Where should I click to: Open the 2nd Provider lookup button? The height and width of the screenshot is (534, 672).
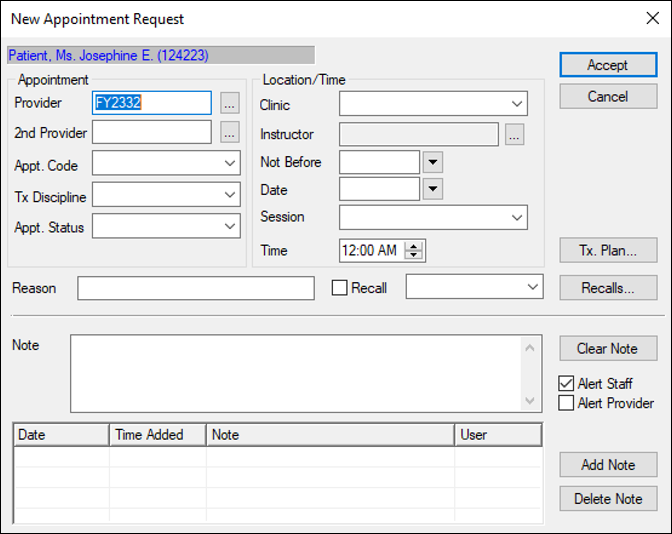pos(230,132)
